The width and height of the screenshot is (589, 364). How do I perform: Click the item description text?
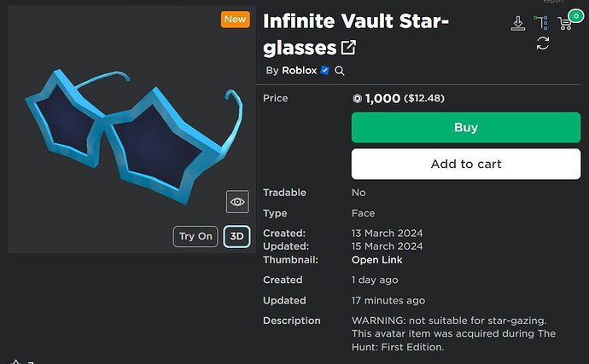(x=452, y=333)
